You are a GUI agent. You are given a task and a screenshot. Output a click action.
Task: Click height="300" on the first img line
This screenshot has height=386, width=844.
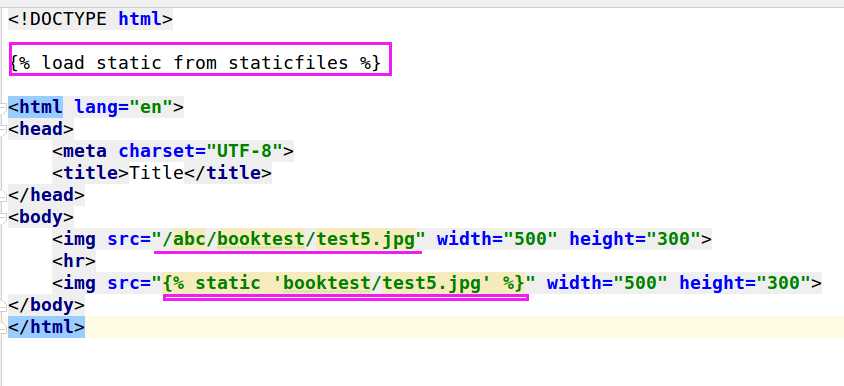635,239
